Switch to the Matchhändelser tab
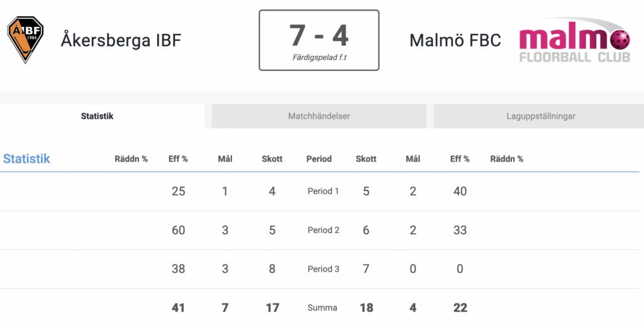 (x=319, y=116)
